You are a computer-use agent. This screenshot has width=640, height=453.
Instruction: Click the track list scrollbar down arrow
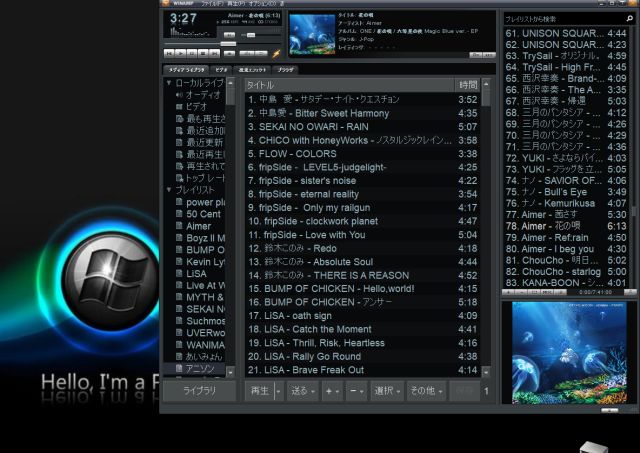[486, 372]
